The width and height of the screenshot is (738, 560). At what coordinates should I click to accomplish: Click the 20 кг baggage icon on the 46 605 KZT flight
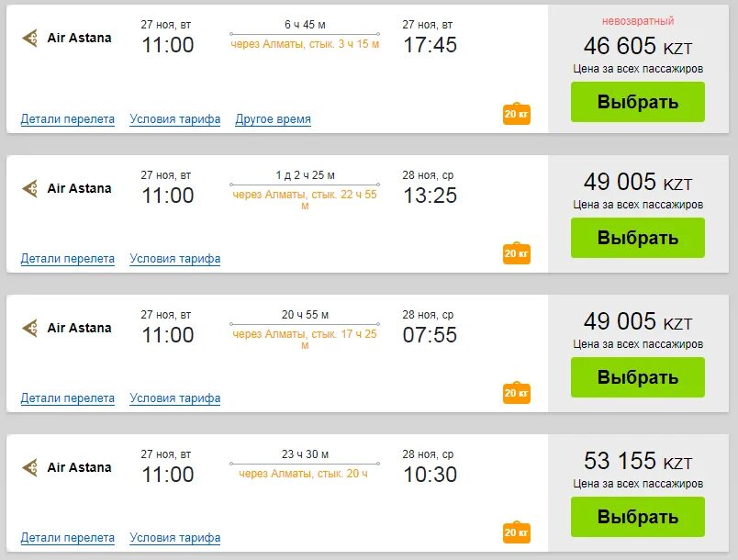[516, 114]
